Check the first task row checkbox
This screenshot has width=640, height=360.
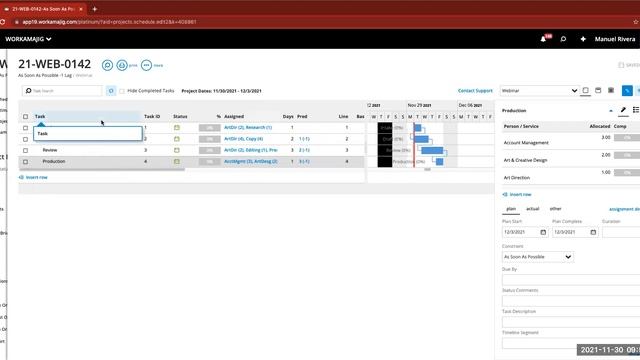tap(26, 128)
